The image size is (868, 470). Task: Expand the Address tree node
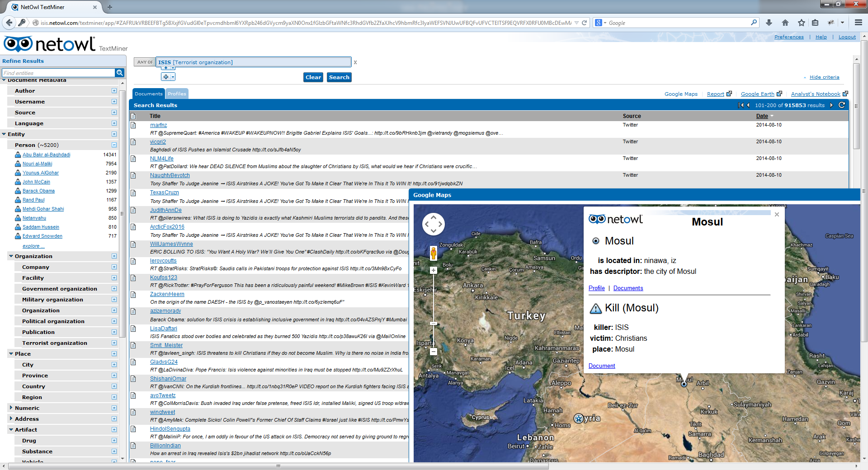[x=11, y=418]
